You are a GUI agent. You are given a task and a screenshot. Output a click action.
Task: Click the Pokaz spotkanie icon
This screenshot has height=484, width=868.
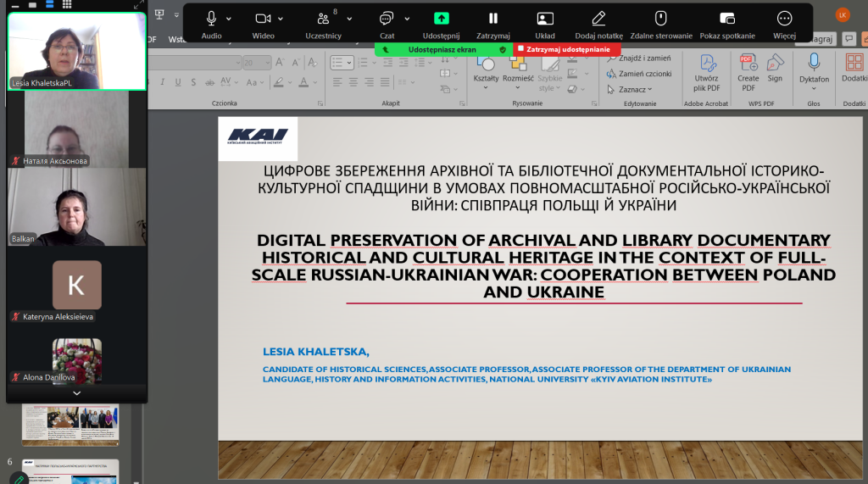[x=726, y=19]
